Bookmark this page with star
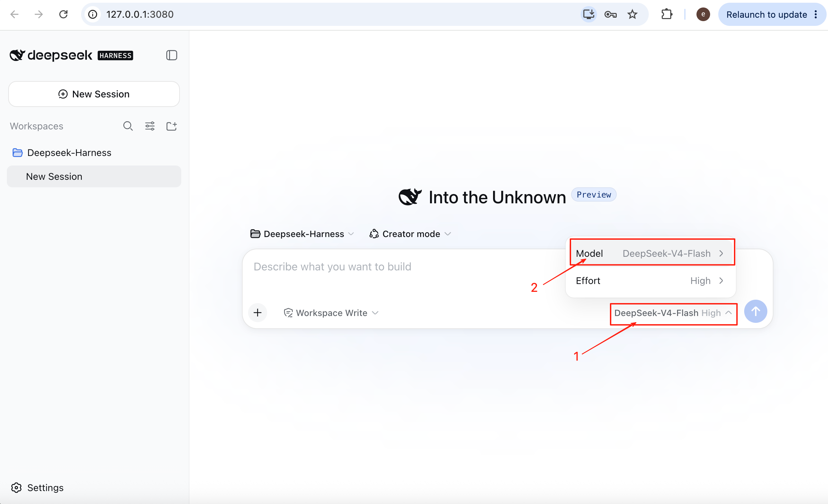This screenshot has height=504, width=828. [632, 14]
